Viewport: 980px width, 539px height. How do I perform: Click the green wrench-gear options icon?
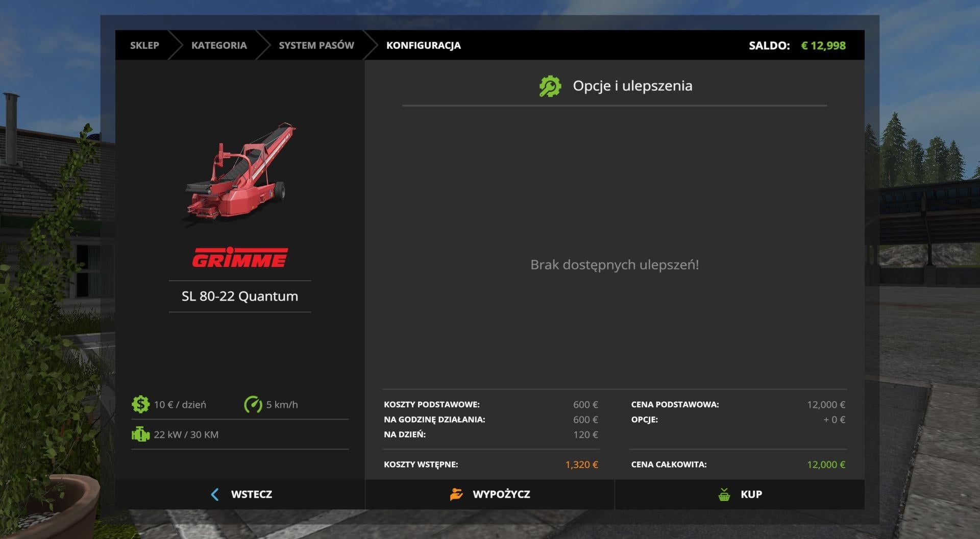(x=550, y=86)
